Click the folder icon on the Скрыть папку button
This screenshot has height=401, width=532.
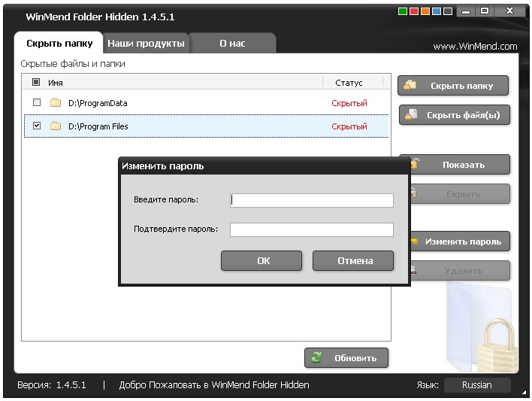click(410, 84)
